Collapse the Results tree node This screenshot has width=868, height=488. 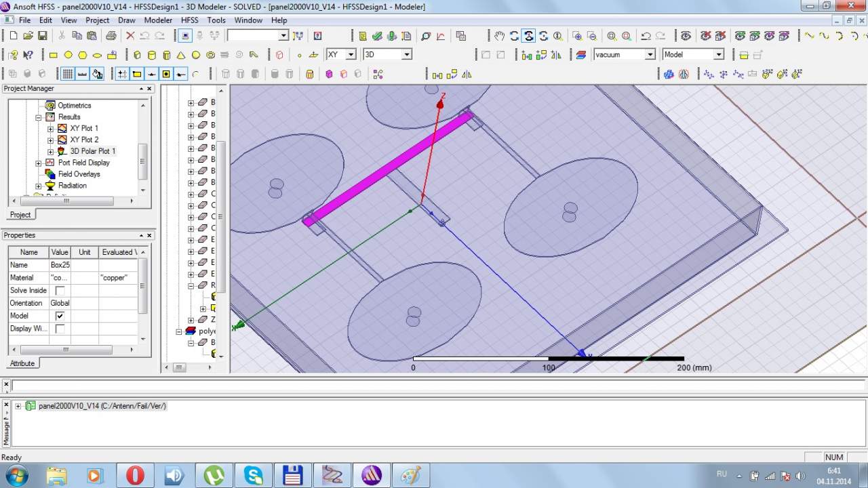pos(39,117)
